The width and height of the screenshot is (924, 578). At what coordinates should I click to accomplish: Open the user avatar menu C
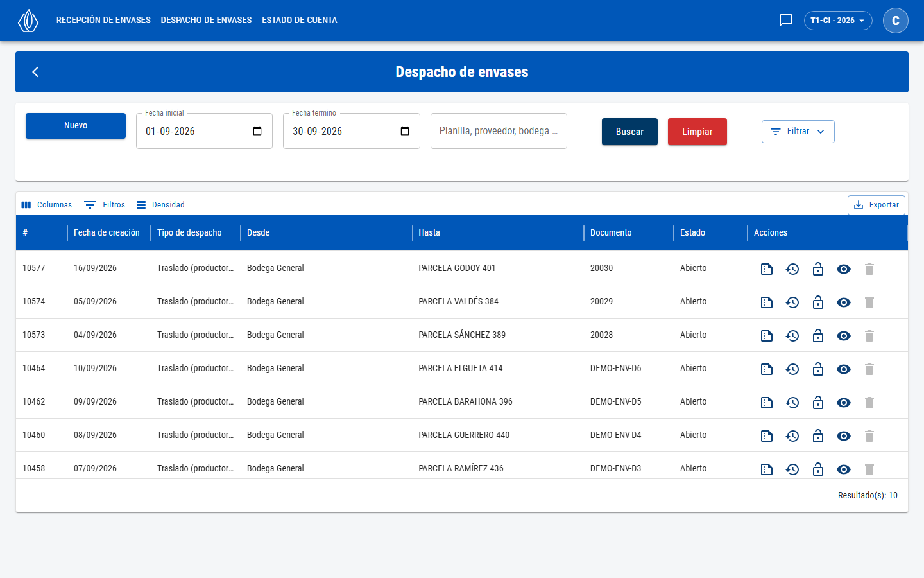896,21
